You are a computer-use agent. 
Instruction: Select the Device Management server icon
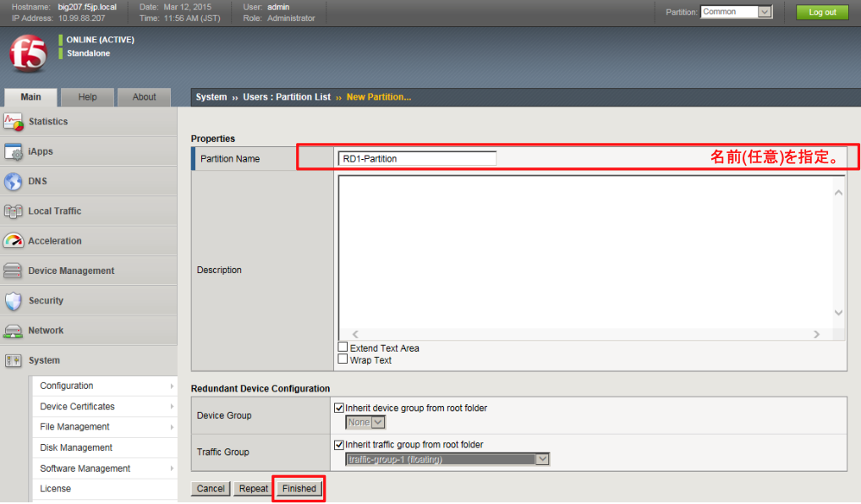point(14,271)
